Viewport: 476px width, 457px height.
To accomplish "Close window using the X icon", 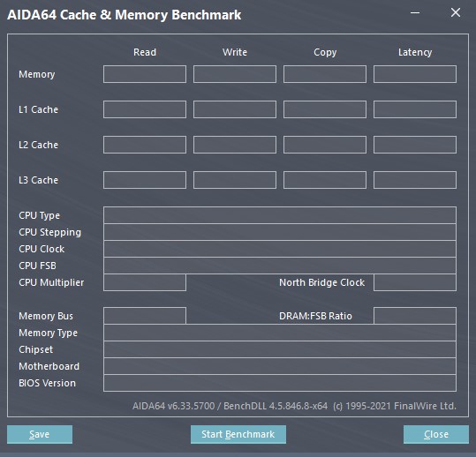I will point(456,12).
